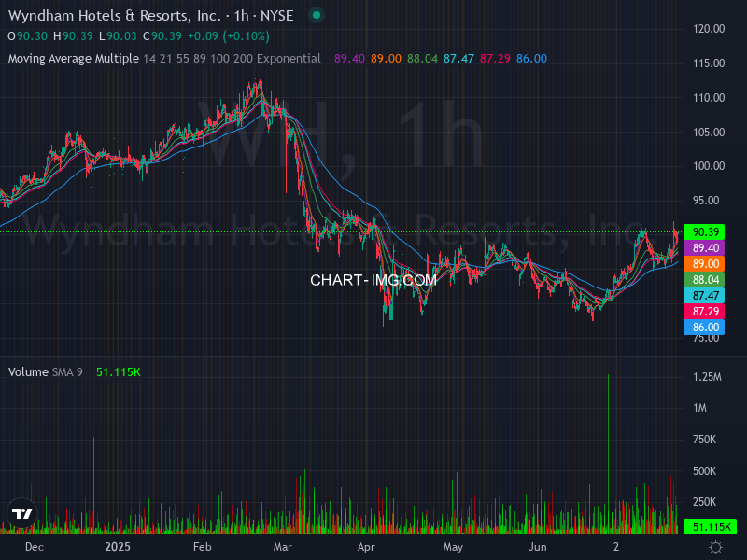Open chart settings gear icon

tap(715, 547)
